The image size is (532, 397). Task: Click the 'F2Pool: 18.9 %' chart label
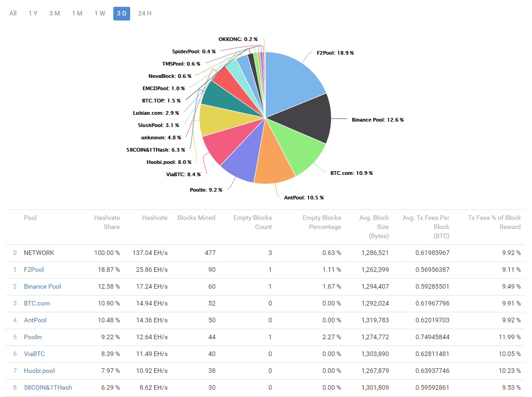point(335,53)
